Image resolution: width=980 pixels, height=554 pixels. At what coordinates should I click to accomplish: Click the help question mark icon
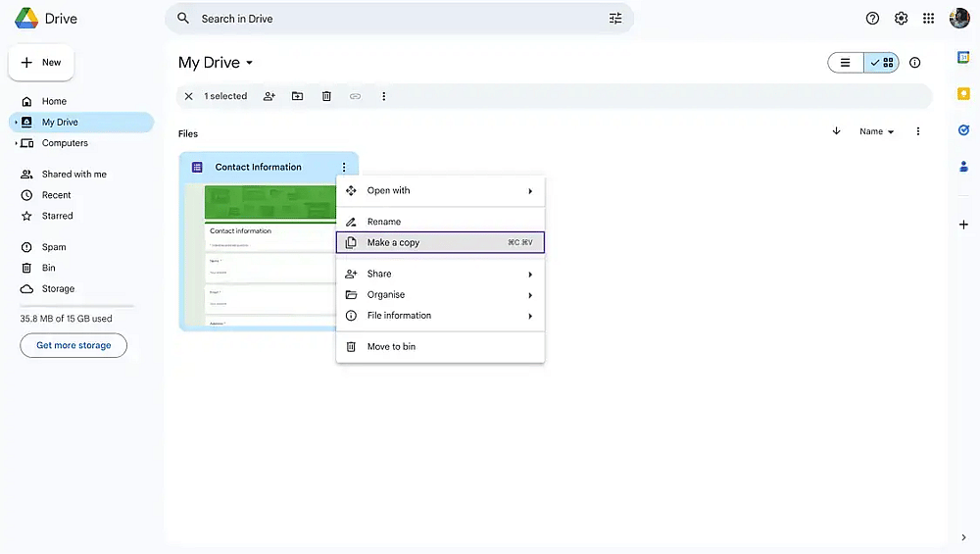point(872,19)
